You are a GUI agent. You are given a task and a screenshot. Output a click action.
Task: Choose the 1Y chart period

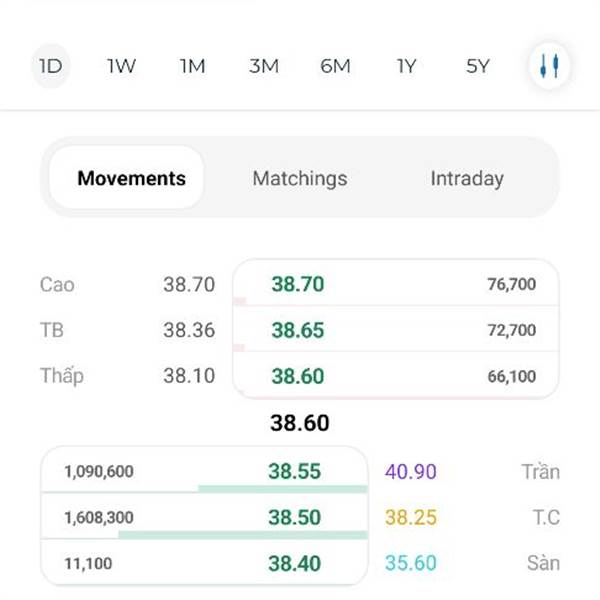pos(406,66)
